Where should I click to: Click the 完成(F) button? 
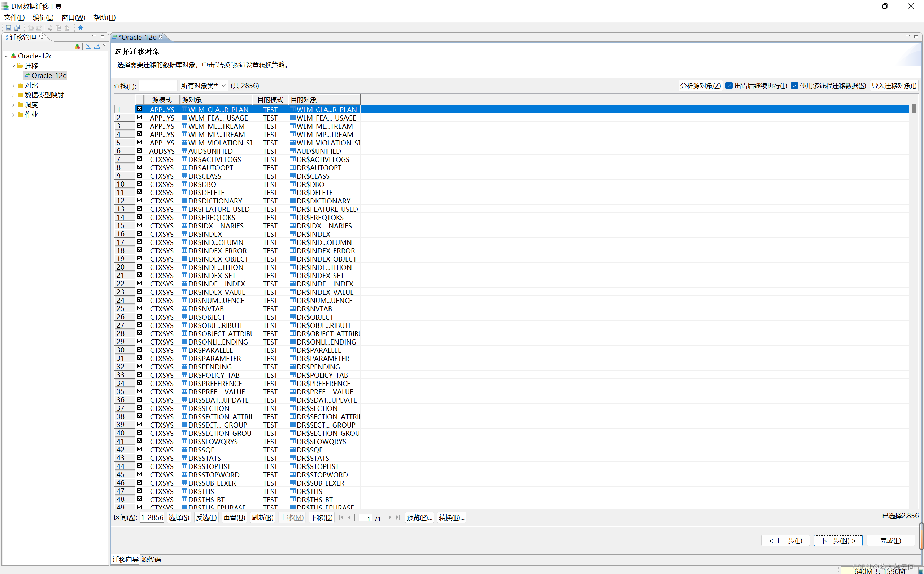click(x=890, y=540)
